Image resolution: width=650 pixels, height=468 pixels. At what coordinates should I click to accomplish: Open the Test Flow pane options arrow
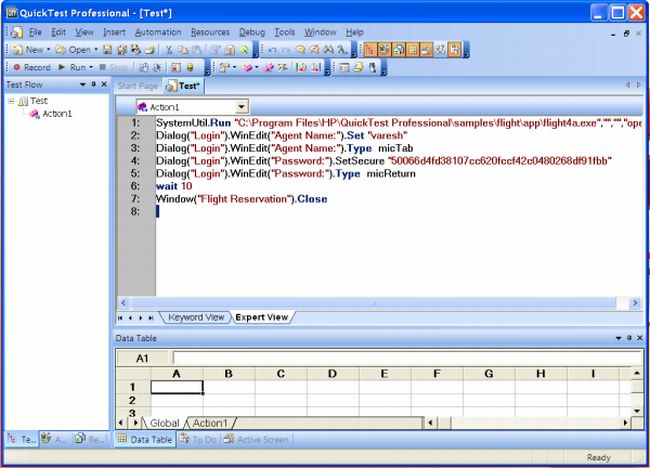point(82,85)
